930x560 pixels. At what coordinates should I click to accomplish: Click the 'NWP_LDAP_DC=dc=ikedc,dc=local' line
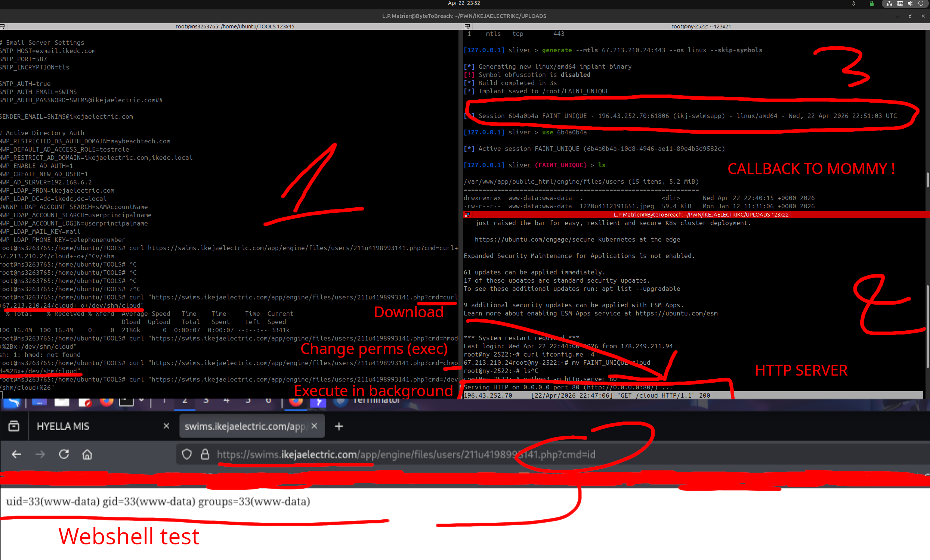(x=53, y=199)
